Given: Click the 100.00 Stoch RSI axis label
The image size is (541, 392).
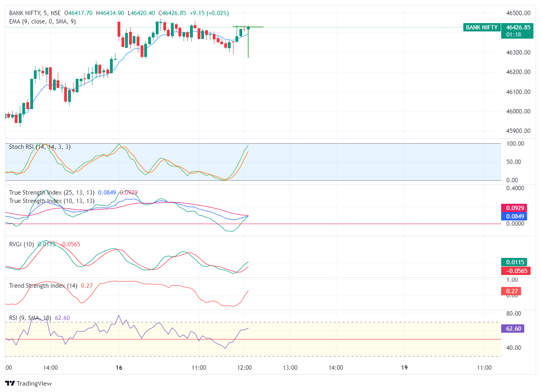Looking at the screenshot, I should coord(515,144).
